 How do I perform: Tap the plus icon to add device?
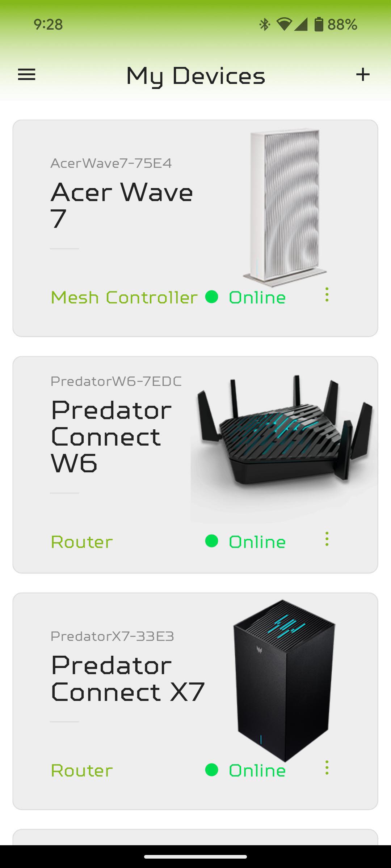click(363, 75)
